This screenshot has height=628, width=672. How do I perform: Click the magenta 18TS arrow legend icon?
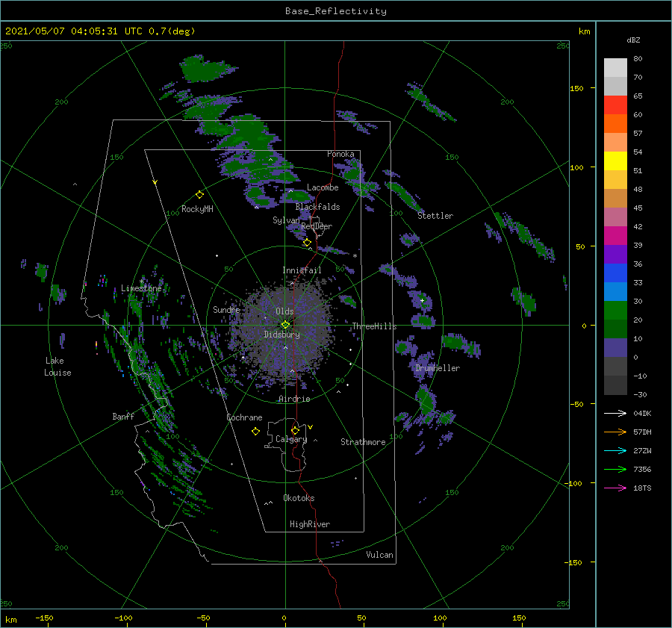pyautogui.click(x=615, y=488)
